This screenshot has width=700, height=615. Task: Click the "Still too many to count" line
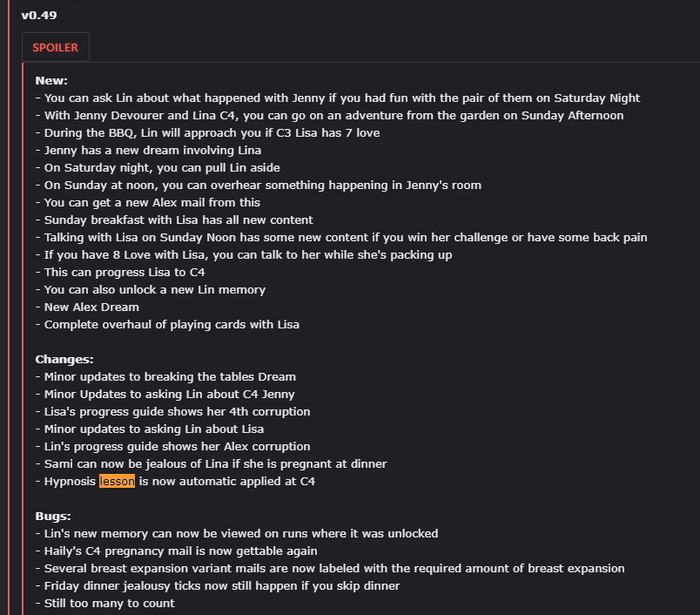pyautogui.click(x=109, y=603)
